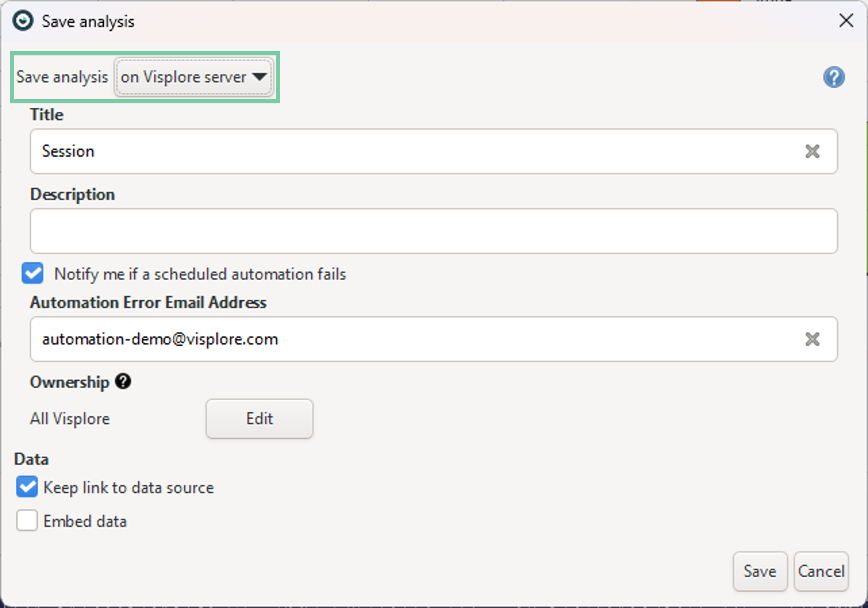Focus the Title input containing Session
The height and width of the screenshot is (608, 868).
point(413,151)
